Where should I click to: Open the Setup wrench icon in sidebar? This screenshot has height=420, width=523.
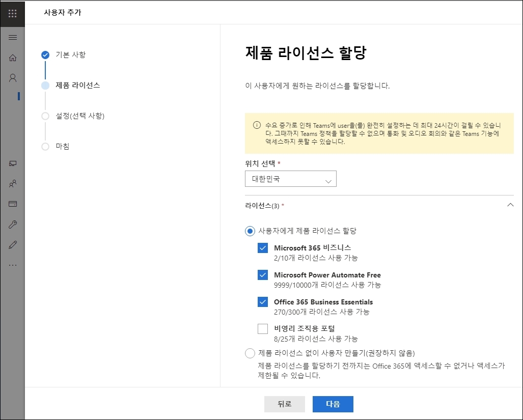pyautogui.click(x=13, y=225)
